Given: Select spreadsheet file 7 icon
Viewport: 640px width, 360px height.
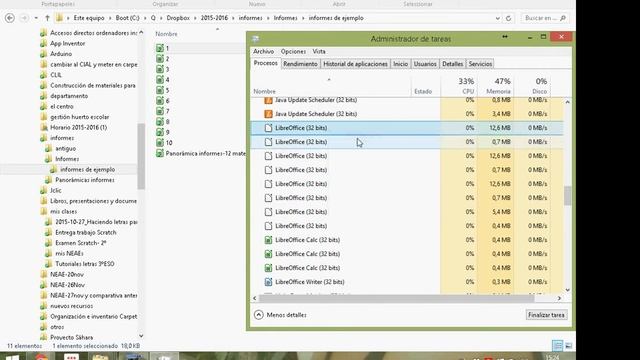Looking at the screenshot, I should tap(160, 111).
